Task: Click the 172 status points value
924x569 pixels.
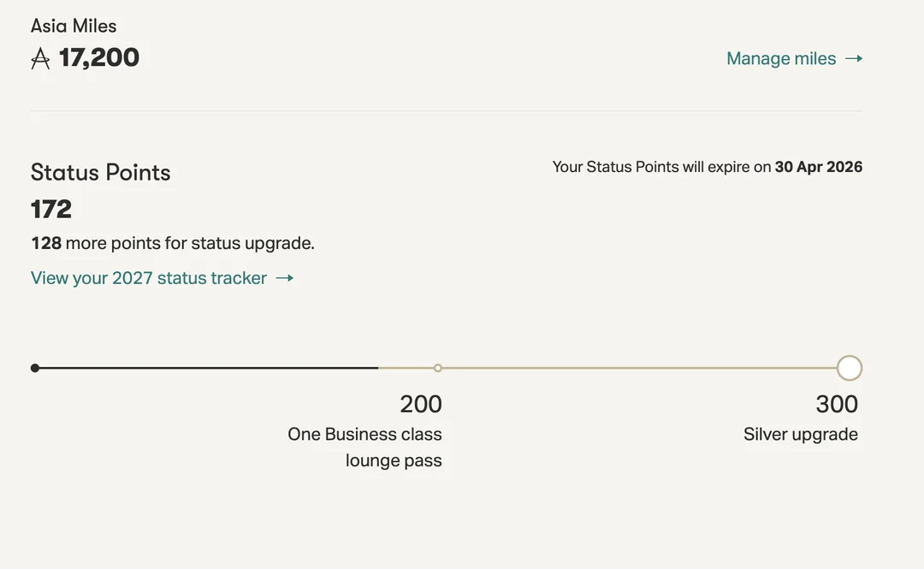Action: pos(51,209)
